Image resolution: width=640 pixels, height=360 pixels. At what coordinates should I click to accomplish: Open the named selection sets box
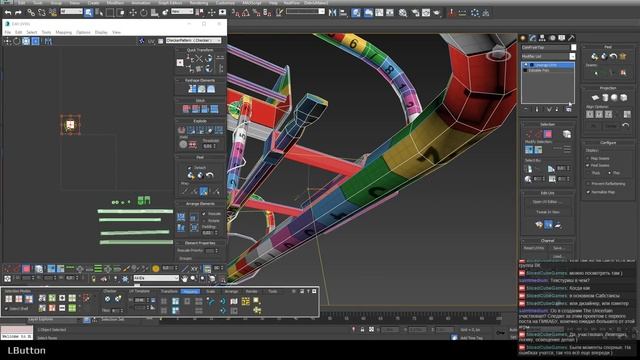click(305, 11)
